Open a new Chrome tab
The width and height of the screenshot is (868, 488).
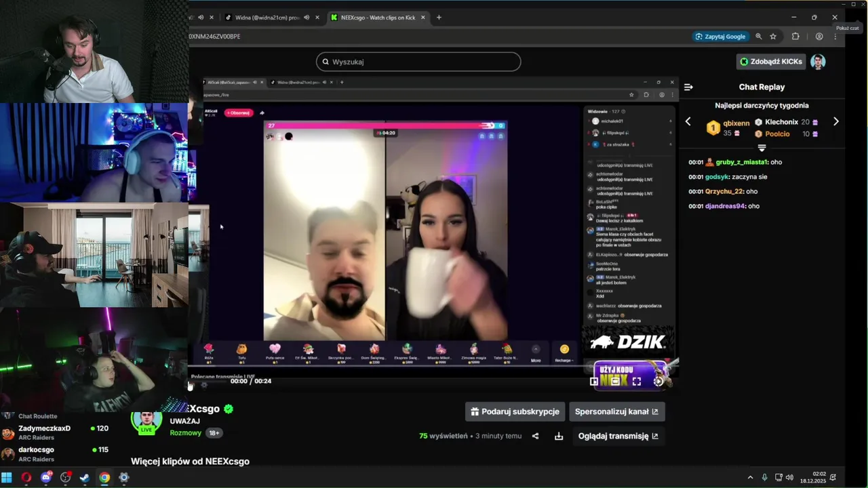[x=439, y=18]
